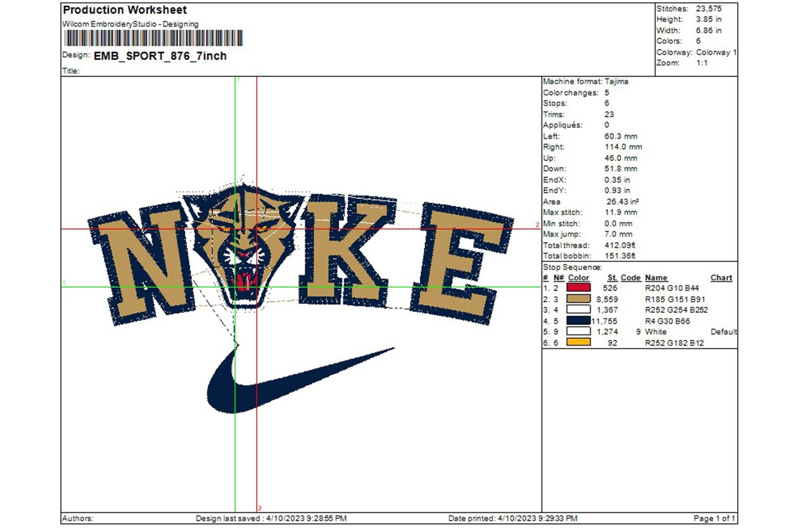This screenshot has height=532, width=800.
Task: Click the Area value "26.43 in²"
Action: pos(622,201)
